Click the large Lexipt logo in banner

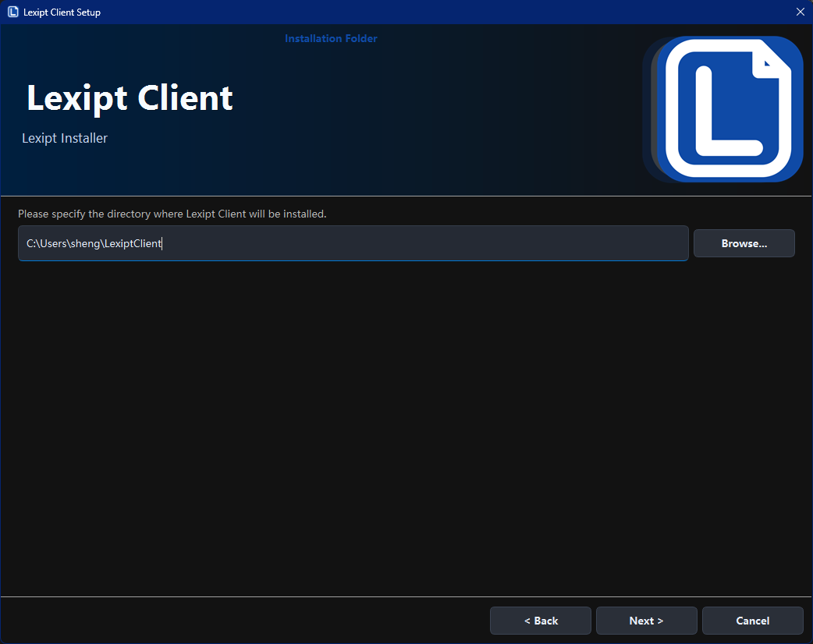(x=726, y=109)
